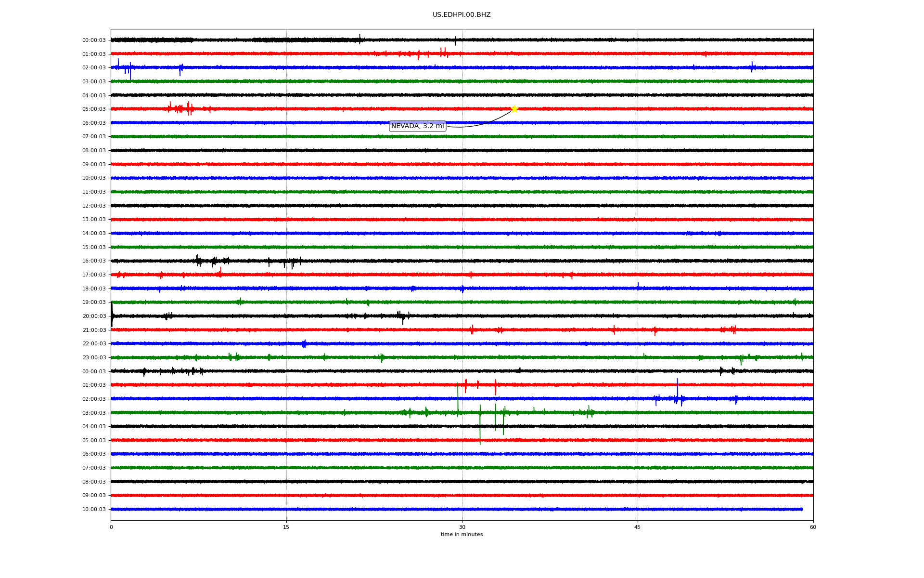Click the 45 tick on the x-axis
Screen dimensions: 924x578
[x=638, y=527]
